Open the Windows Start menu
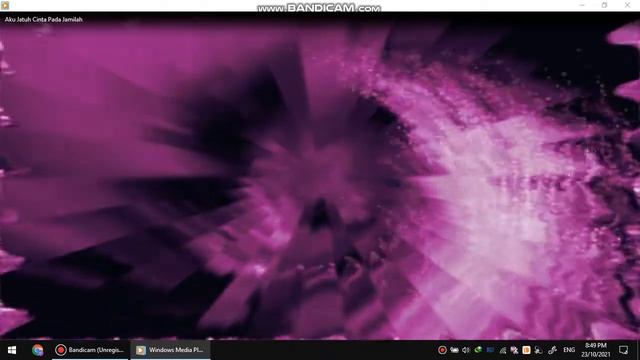Viewport: 640px width, 360px height. coord(12,350)
